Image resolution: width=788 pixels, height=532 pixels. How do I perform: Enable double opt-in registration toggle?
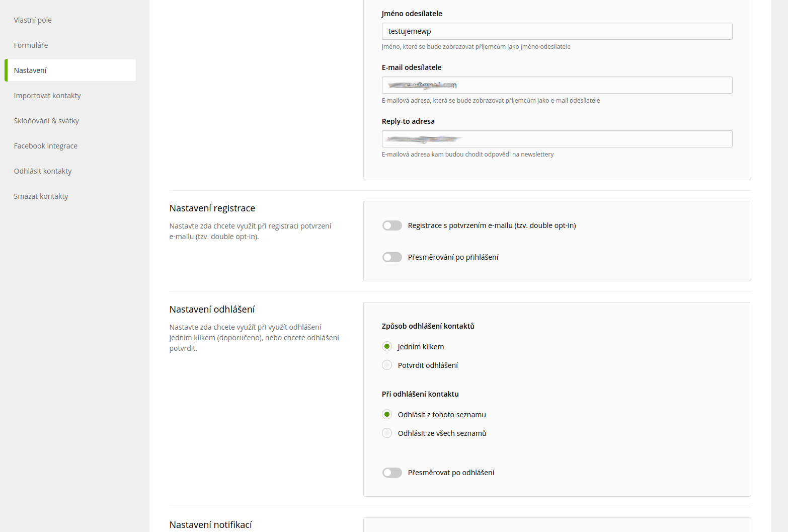pyautogui.click(x=392, y=225)
